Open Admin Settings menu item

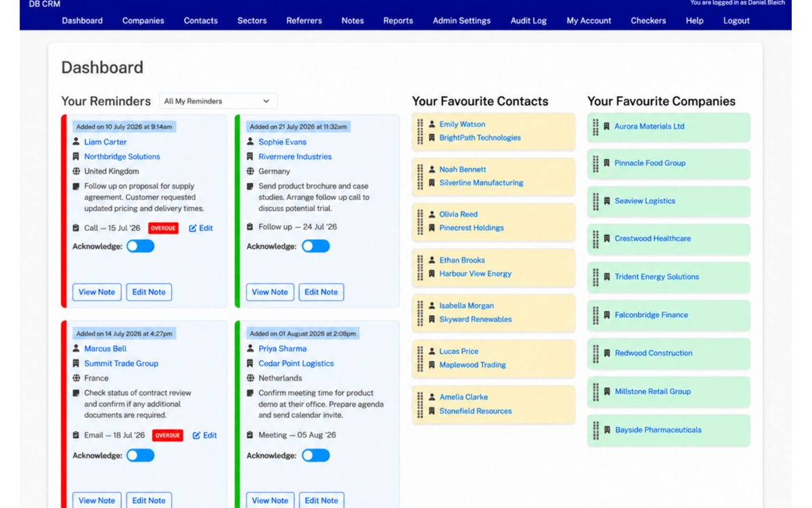(x=461, y=20)
